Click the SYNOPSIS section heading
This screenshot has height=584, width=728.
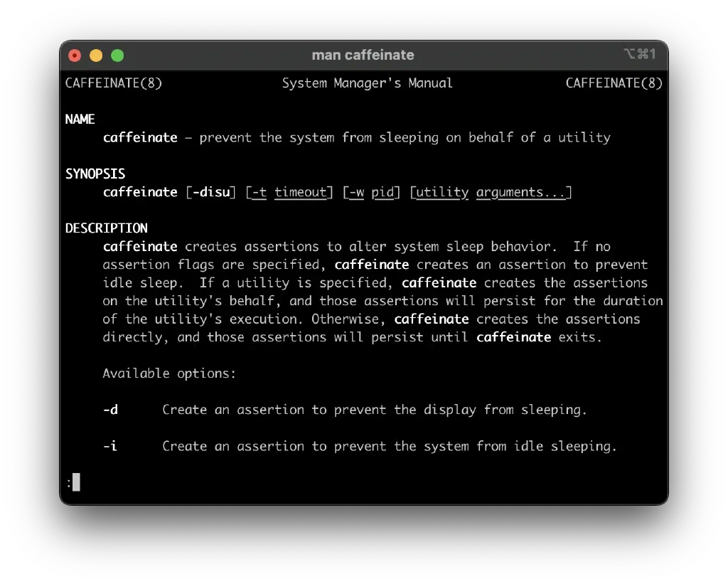point(95,174)
